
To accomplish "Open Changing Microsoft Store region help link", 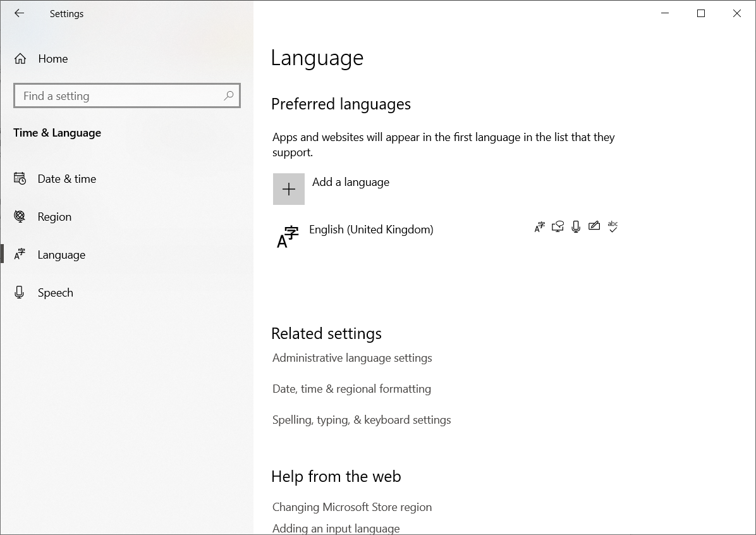I will pyautogui.click(x=352, y=507).
